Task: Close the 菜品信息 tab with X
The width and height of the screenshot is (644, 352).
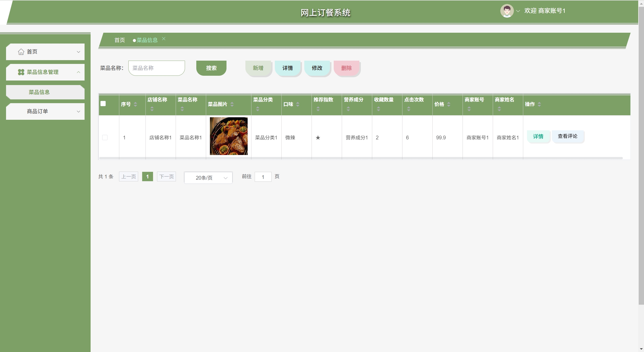Action: click(x=164, y=39)
